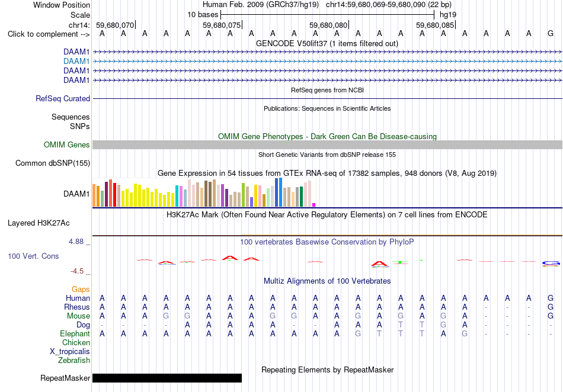Click the "SNPs" track label
The width and height of the screenshot is (563, 392).
(x=80, y=126)
